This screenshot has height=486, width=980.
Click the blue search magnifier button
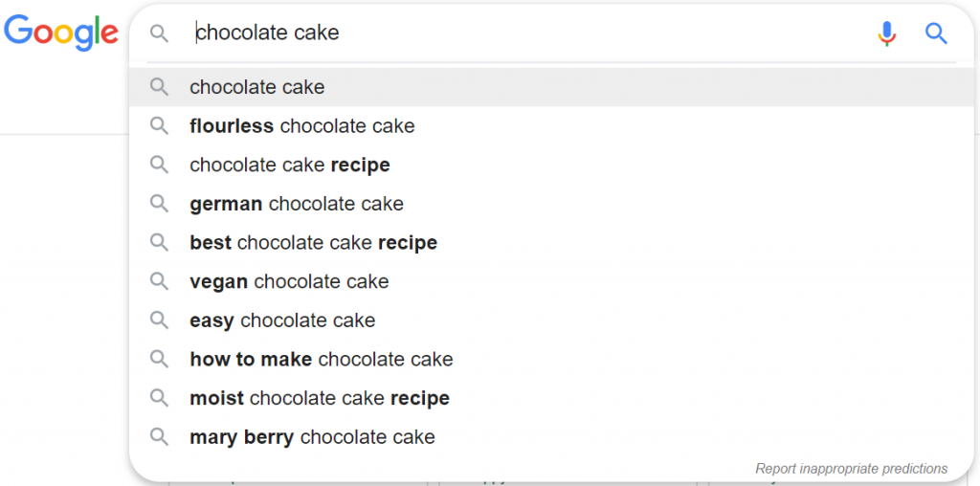(x=936, y=33)
